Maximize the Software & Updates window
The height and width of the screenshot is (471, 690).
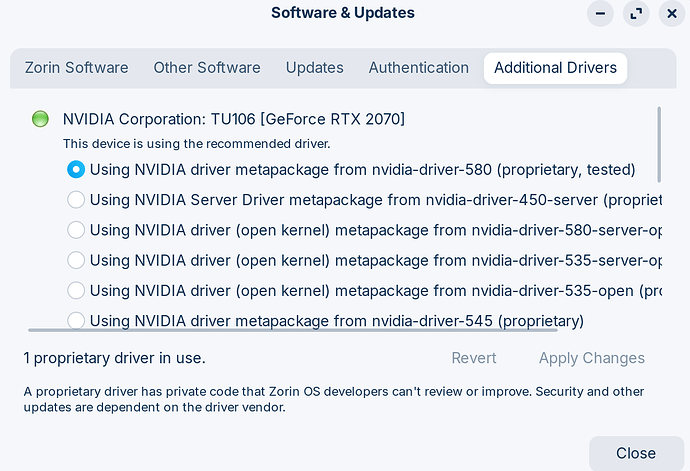(636, 14)
